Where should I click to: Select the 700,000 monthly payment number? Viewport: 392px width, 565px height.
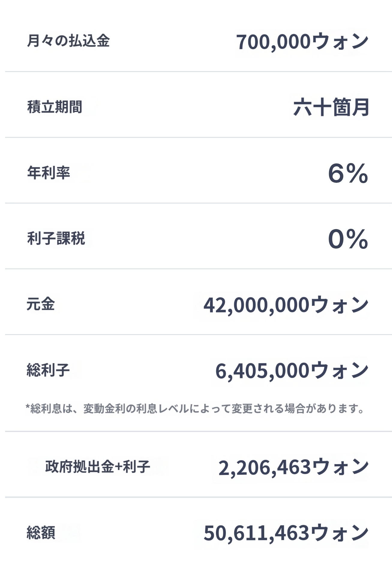click(x=273, y=42)
